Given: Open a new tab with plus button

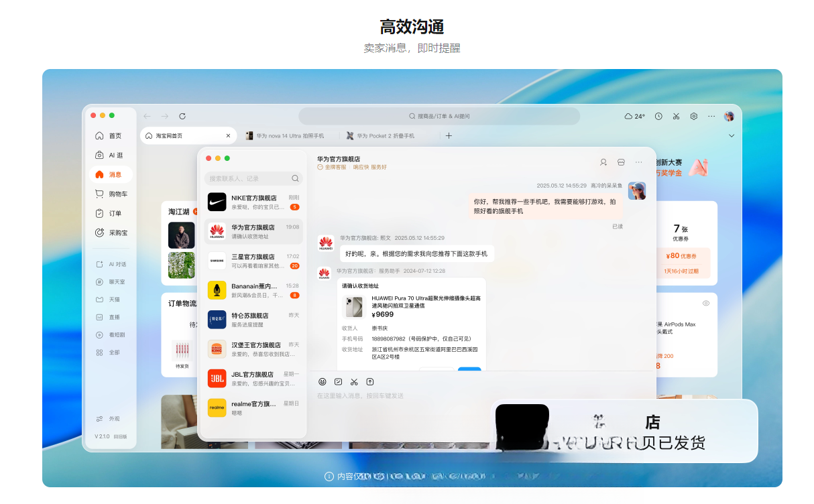Looking at the screenshot, I should tap(449, 135).
